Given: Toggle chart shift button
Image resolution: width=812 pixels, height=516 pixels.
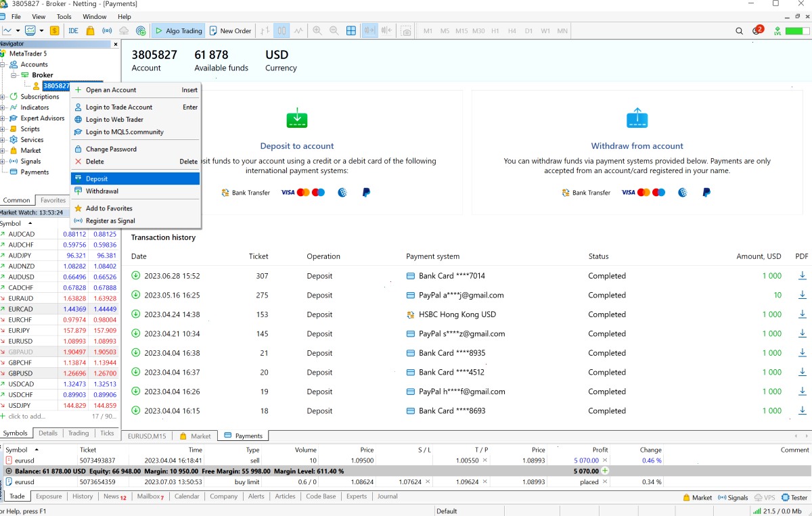Looking at the screenshot, I should coord(386,30).
